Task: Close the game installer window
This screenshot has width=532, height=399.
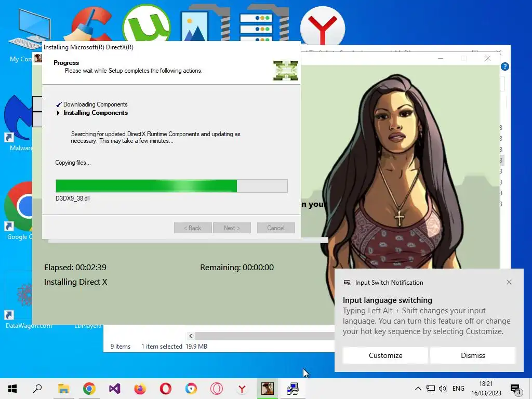Action: click(x=487, y=58)
